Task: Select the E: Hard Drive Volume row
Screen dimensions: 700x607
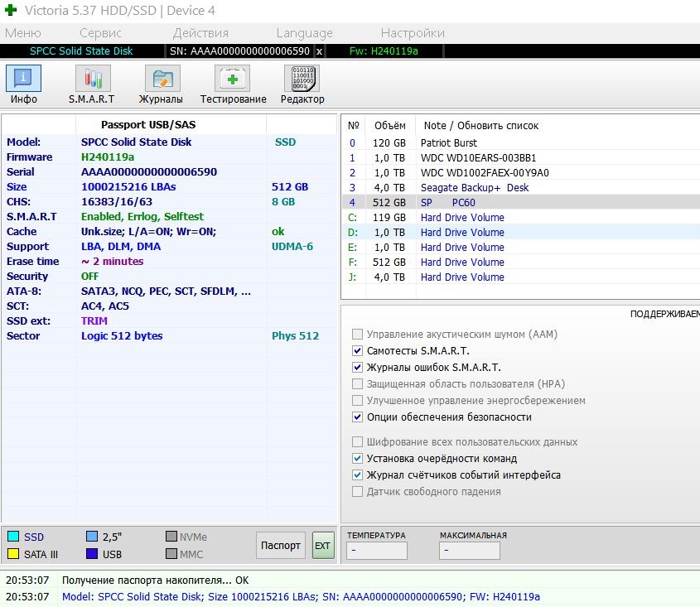Action: coord(521,248)
